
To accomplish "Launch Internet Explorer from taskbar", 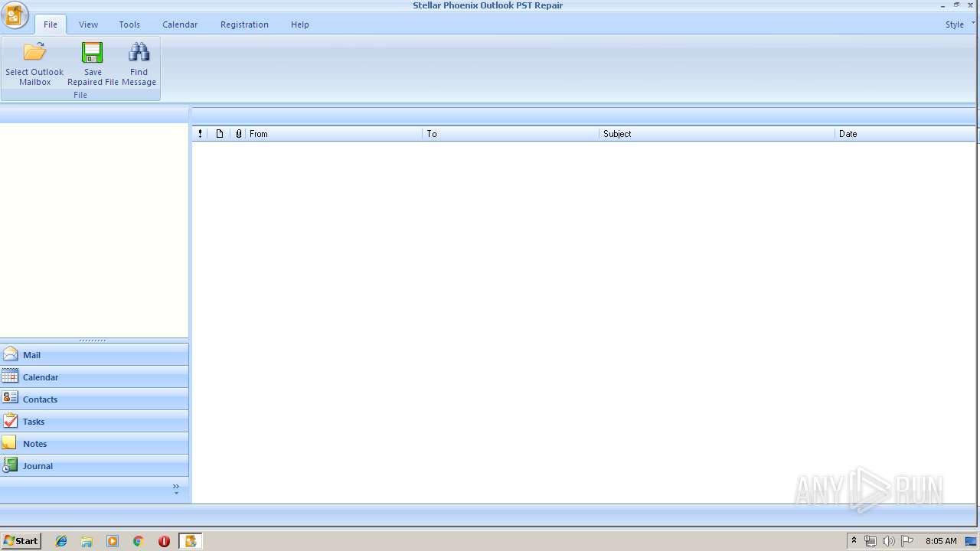I will coord(61,541).
